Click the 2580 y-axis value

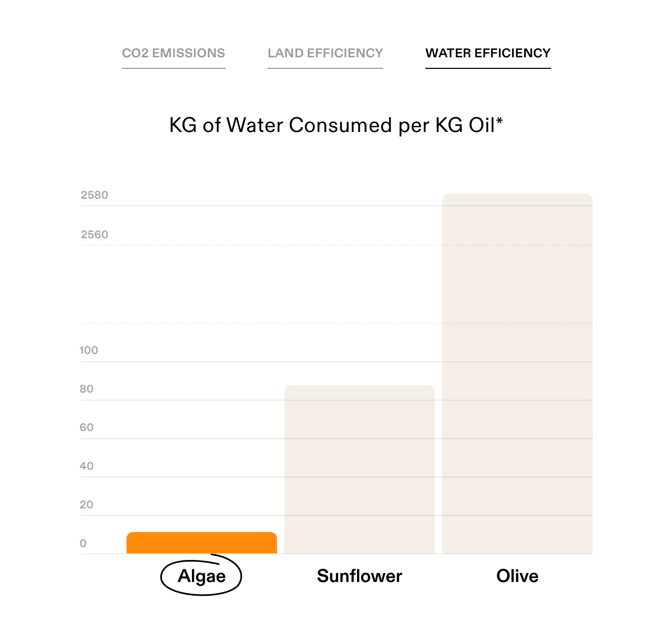(95, 195)
